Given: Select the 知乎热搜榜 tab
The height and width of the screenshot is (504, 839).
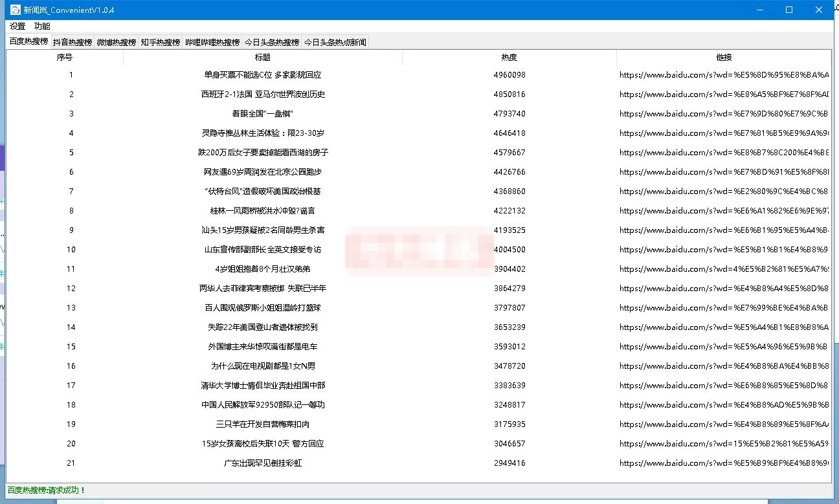Looking at the screenshot, I should [x=161, y=43].
